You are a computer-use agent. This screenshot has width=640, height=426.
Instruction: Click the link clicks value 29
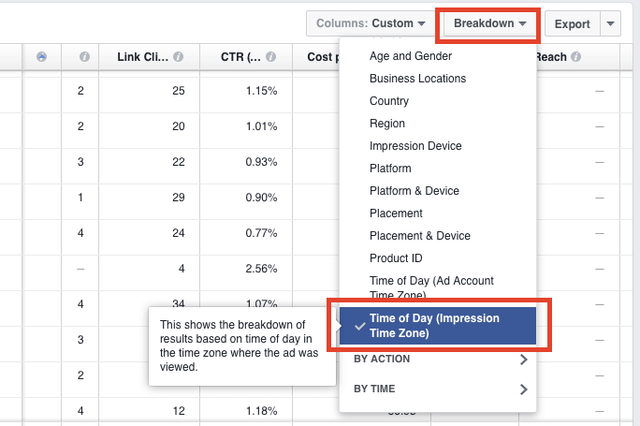pyautogui.click(x=178, y=197)
